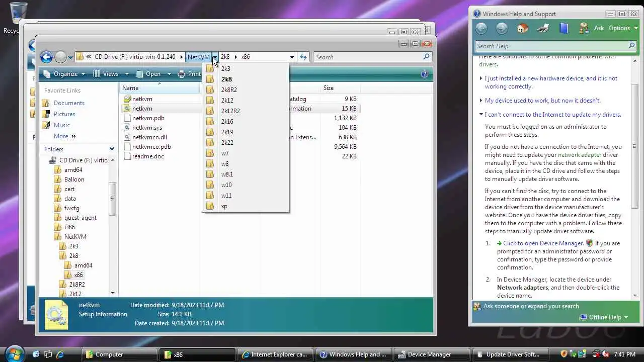Viewport: 644px width, 362px height.
Task: Click the Help window Forward arrow
Action: [x=502, y=28]
